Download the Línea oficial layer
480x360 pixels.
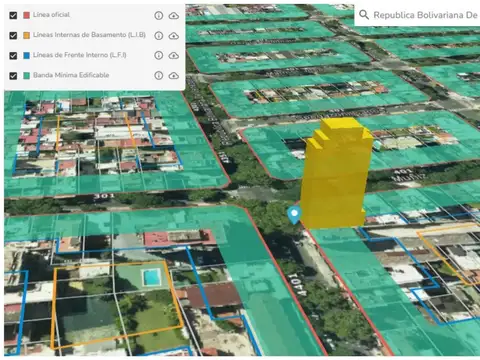(x=174, y=16)
